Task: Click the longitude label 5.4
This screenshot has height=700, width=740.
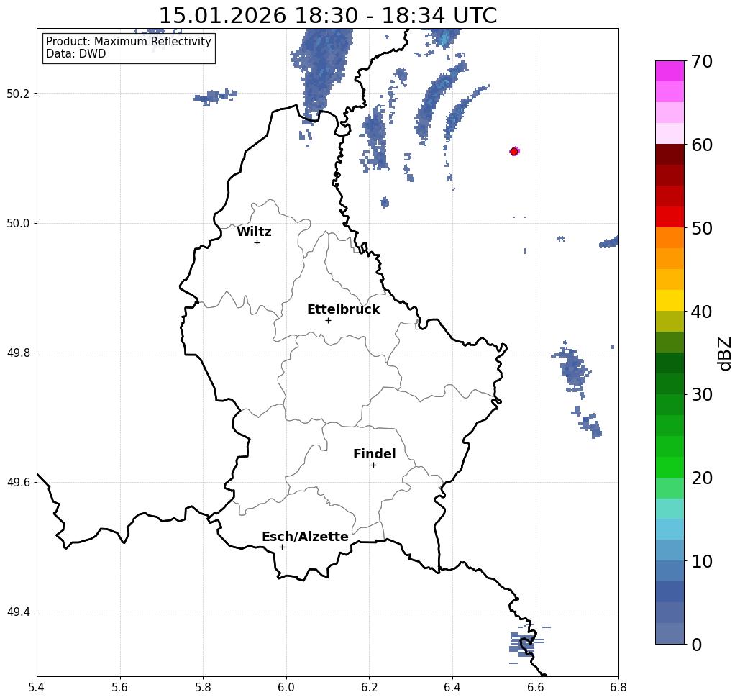Action: pyautogui.click(x=37, y=687)
